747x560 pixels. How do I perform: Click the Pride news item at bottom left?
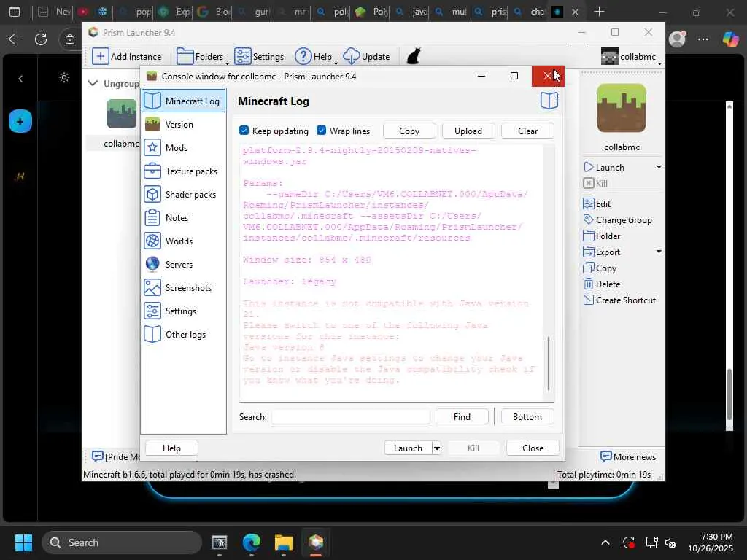pyautogui.click(x=116, y=456)
